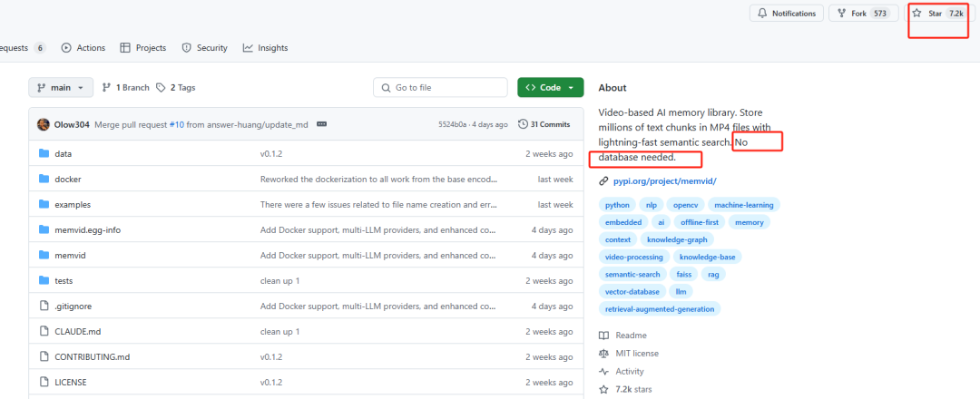980x399 pixels.
Task: Open the memvid folder
Action: click(x=70, y=255)
